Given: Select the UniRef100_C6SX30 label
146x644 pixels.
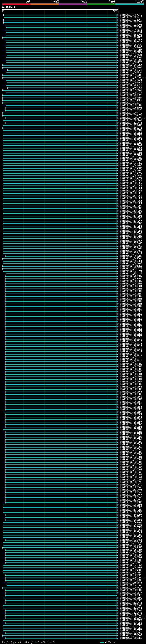Looking at the screenshot, I should tap(131, 45).
